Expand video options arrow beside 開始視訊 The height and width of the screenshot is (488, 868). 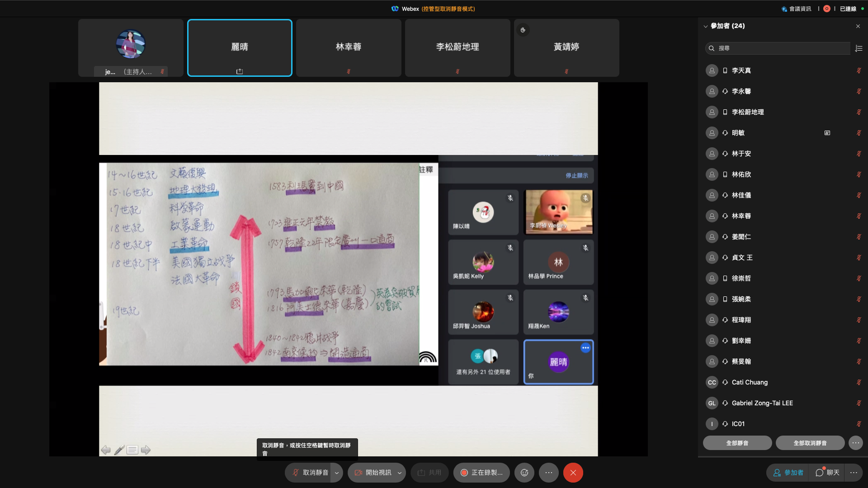pyautogui.click(x=400, y=473)
